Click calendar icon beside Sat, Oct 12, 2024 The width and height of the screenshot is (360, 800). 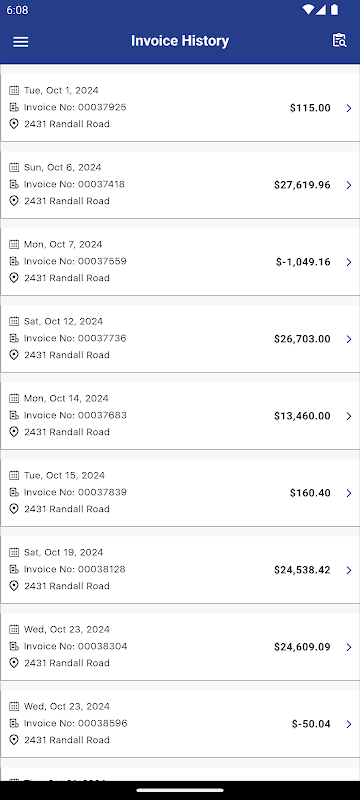click(14, 321)
